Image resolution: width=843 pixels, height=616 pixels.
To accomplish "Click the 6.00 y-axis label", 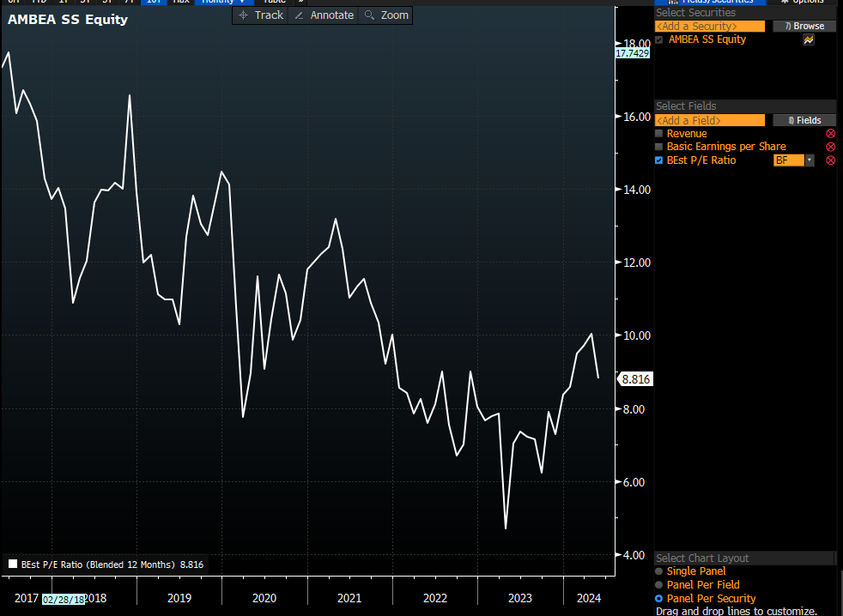I will tap(634, 482).
